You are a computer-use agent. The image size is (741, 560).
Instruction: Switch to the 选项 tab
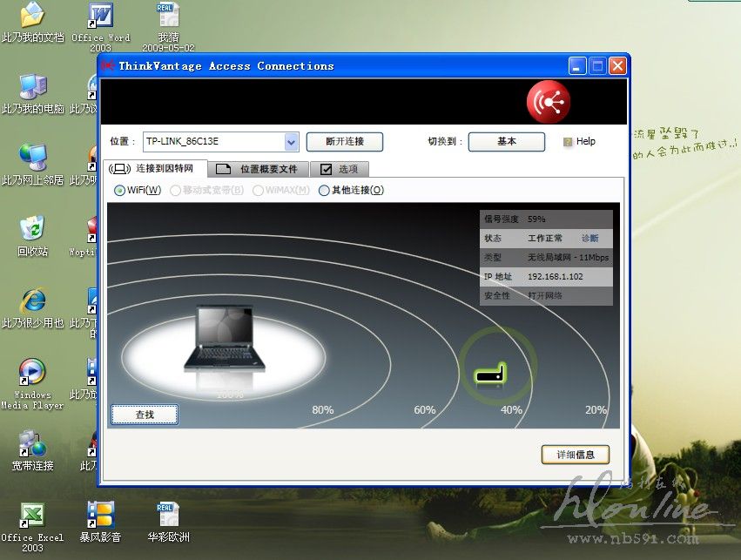(340, 169)
